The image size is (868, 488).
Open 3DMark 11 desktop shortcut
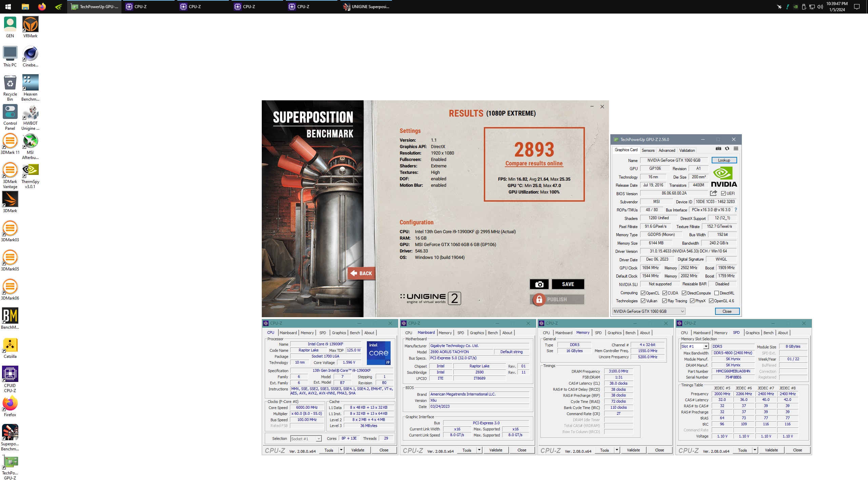click(x=10, y=144)
